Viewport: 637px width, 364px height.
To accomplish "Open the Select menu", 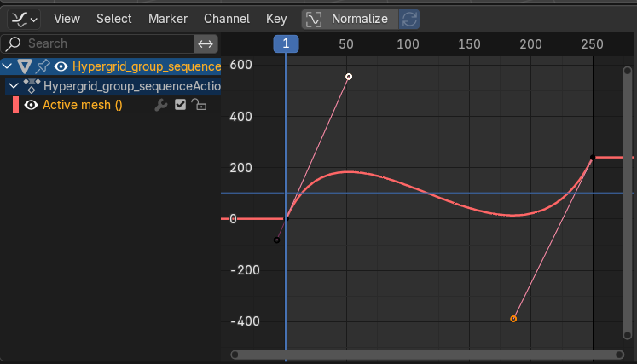I will pos(113,19).
